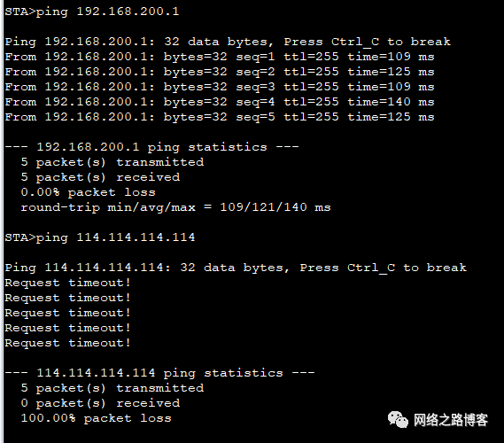Image resolution: width=504 pixels, height=443 pixels.
Task: Select the '114.114.114.114 ping statistics' heading
Action: [159, 373]
